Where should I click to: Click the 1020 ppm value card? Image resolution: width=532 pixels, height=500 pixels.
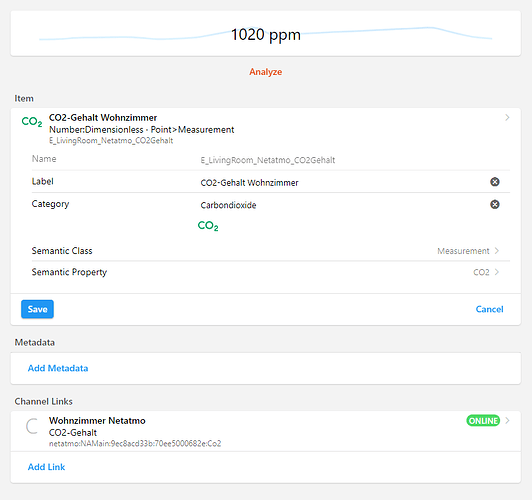266,34
